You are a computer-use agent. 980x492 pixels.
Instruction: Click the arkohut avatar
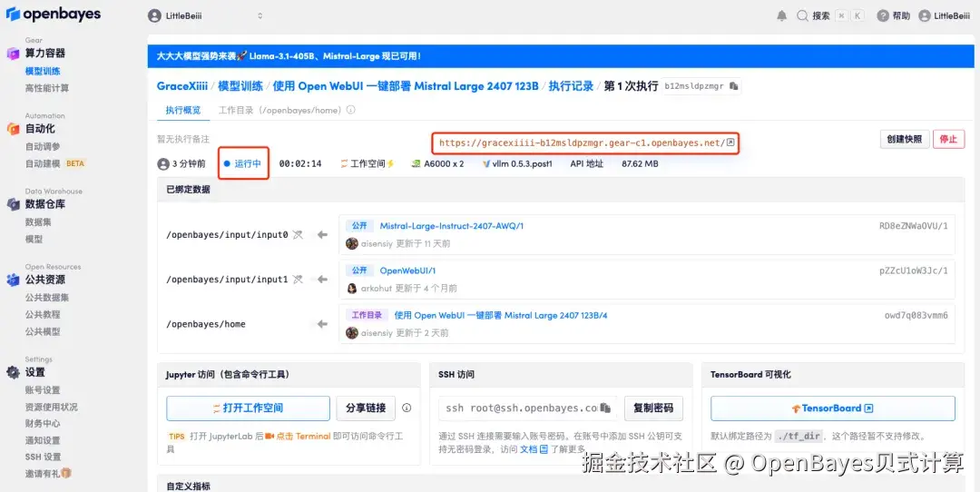point(352,288)
